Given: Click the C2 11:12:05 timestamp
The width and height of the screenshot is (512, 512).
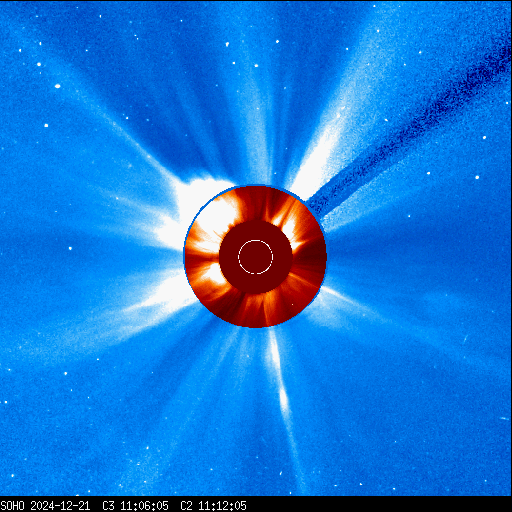Looking at the screenshot, I should coord(213,506).
